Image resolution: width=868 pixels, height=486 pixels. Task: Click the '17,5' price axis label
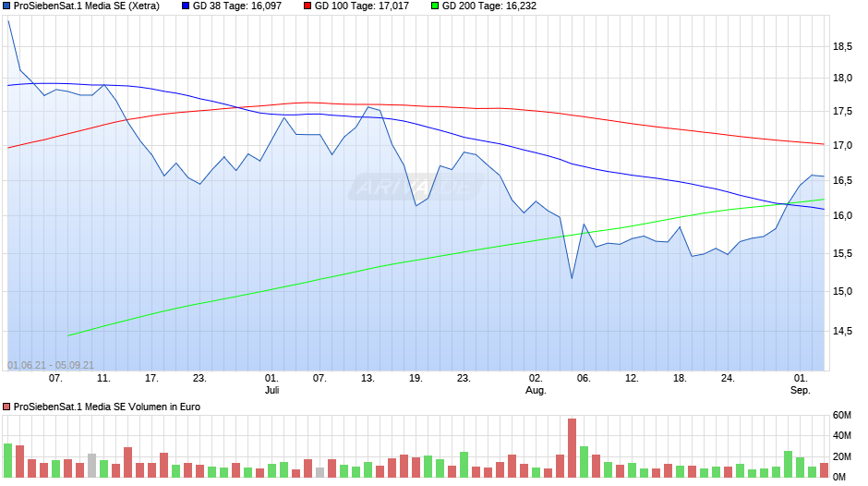pos(842,112)
